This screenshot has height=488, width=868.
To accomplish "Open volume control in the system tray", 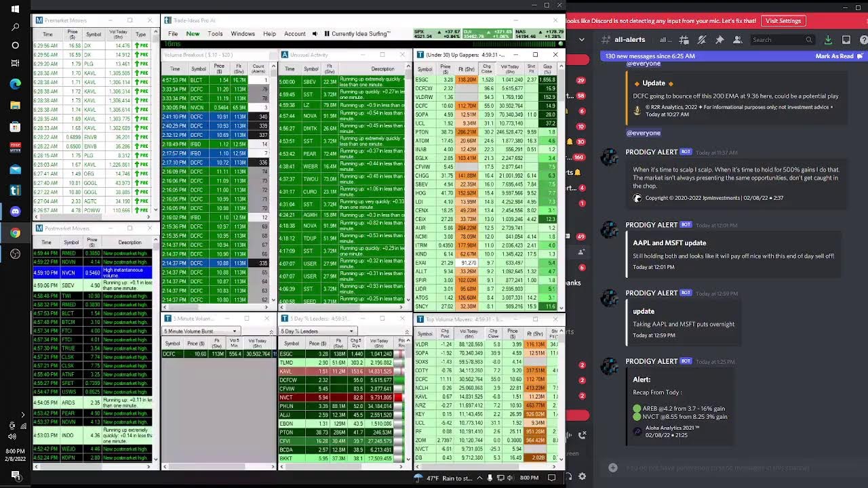I will point(511,478).
